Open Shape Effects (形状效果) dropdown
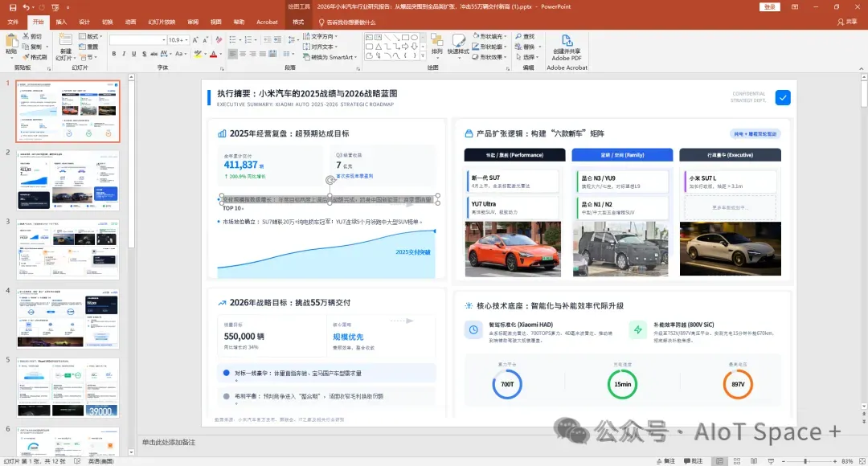The image size is (868, 466). click(490, 57)
